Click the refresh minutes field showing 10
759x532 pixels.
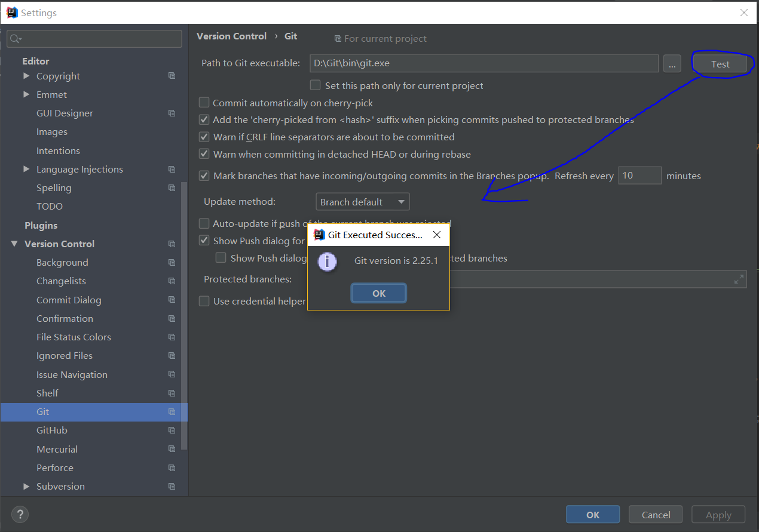pos(639,176)
